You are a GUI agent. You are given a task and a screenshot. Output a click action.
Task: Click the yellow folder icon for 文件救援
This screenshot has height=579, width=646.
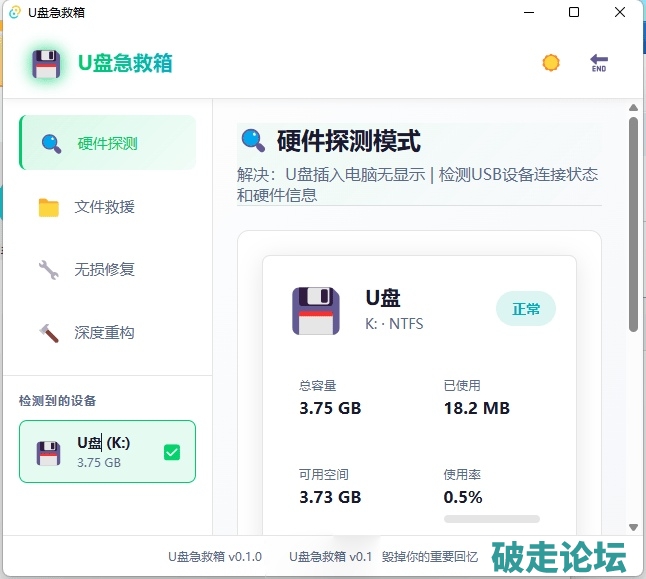coord(49,207)
